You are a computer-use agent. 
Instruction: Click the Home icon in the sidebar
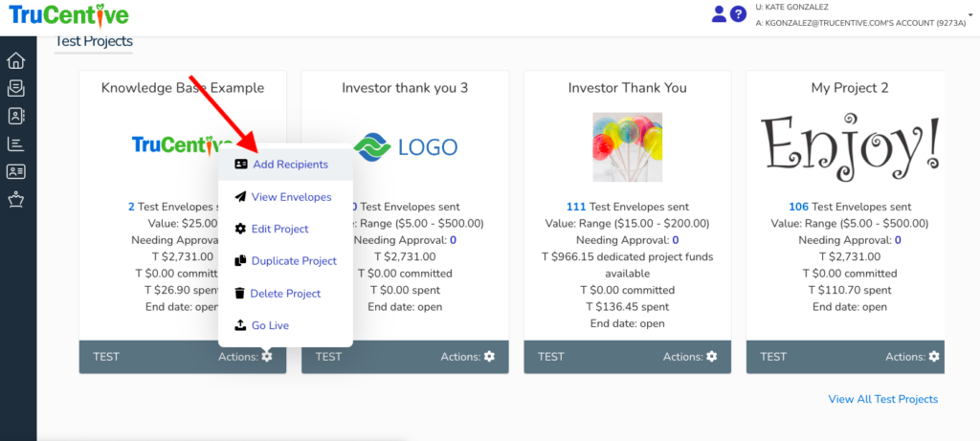point(15,61)
